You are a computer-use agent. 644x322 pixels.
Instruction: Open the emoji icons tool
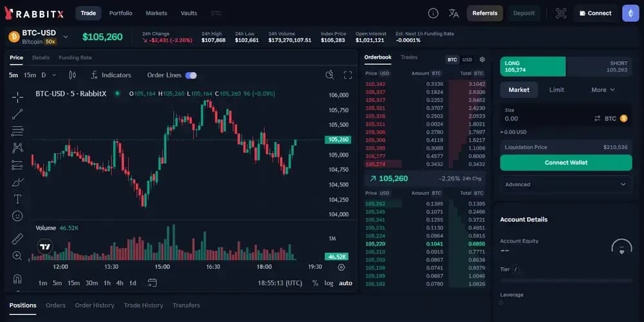point(17,216)
